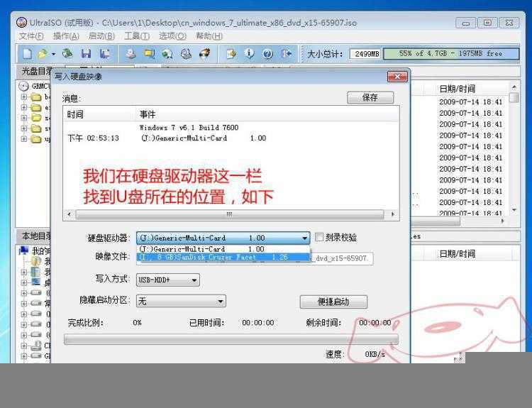Click the New file toolbar icon
This screenshot has width=532, height=408.
pos(27,54)
